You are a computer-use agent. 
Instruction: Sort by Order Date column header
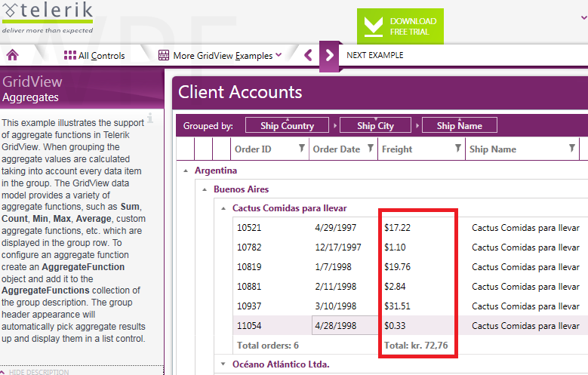[x=337, y=149]
